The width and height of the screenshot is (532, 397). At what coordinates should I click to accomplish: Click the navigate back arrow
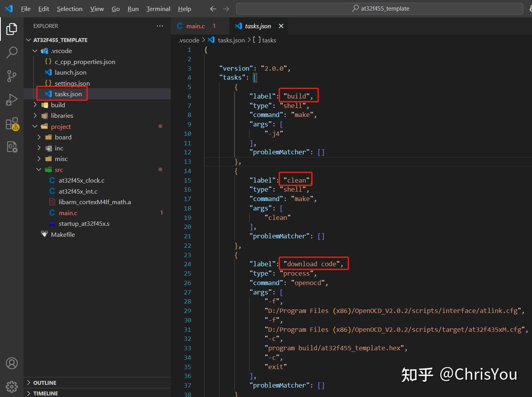click(213, 9)
